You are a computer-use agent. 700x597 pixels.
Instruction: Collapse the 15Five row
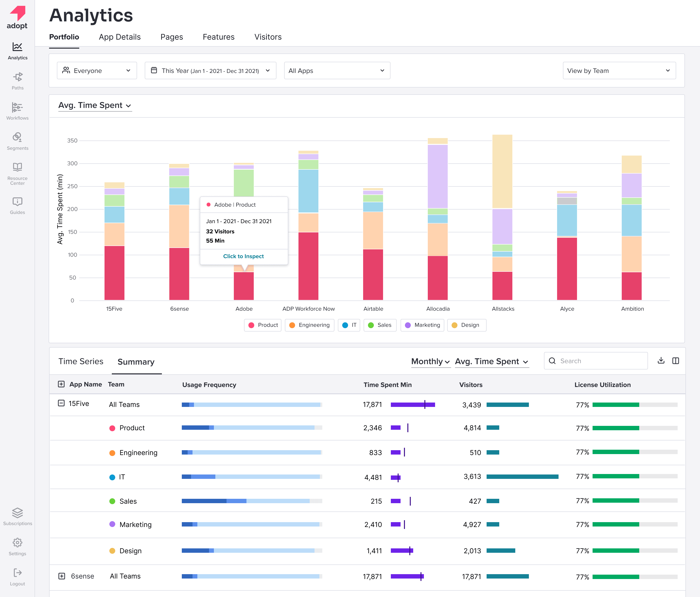click(61, 403)
